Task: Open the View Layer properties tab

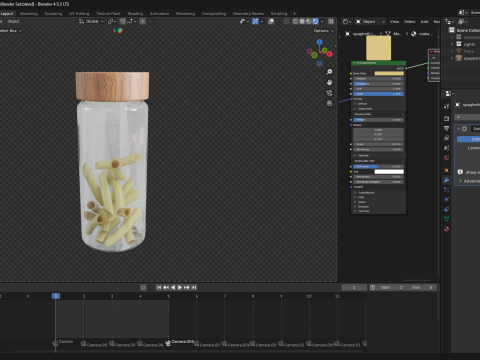Action: tap(447, 138)
